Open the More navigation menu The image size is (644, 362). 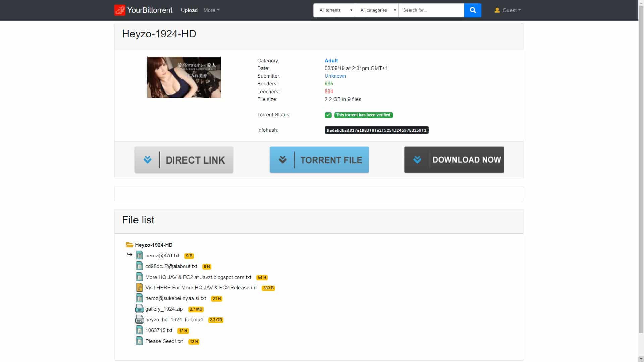click(211, 10)
